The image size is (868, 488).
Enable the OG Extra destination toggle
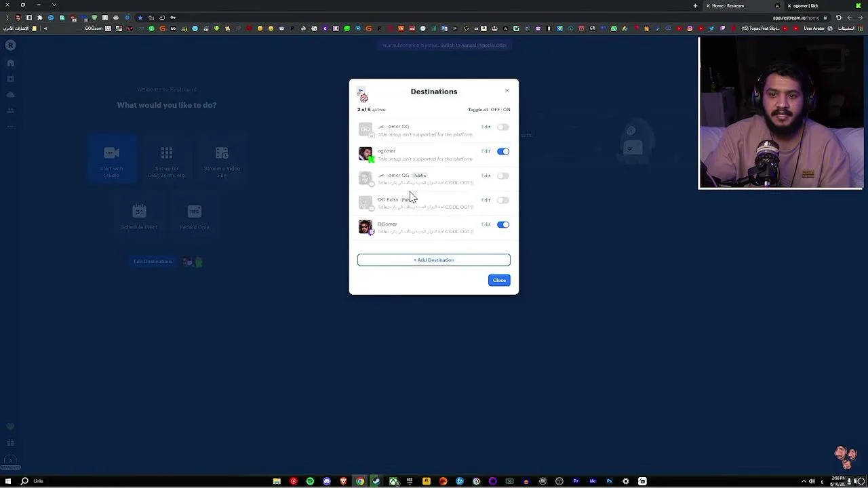502,200
